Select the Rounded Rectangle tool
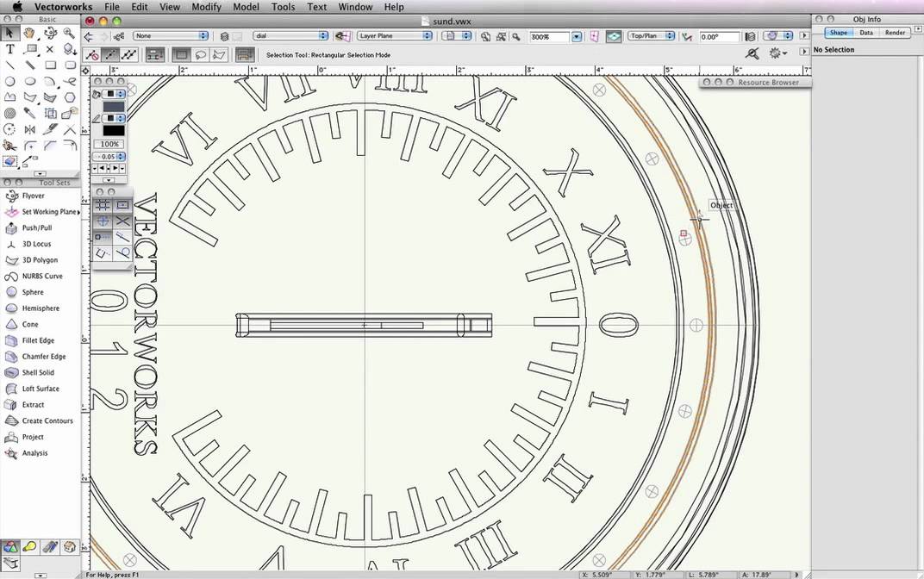Image resolution: width=924 pixels, height=579 pixels. [70, 65]
